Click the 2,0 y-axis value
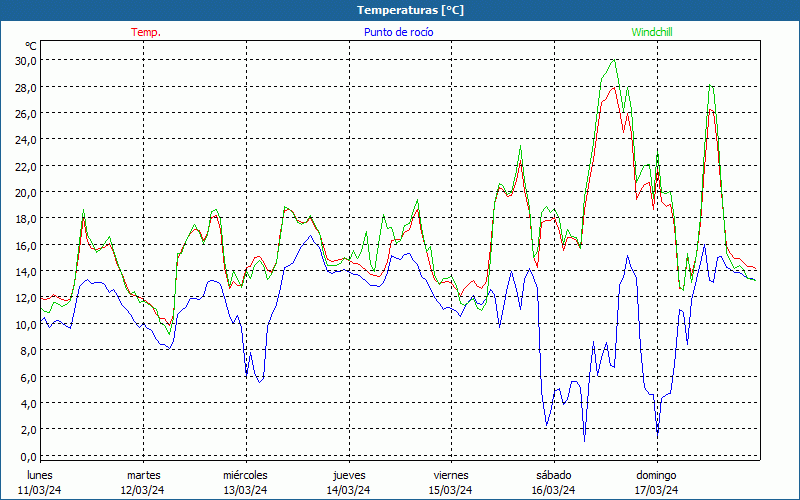The image size is (800, 500). [28, 430]
